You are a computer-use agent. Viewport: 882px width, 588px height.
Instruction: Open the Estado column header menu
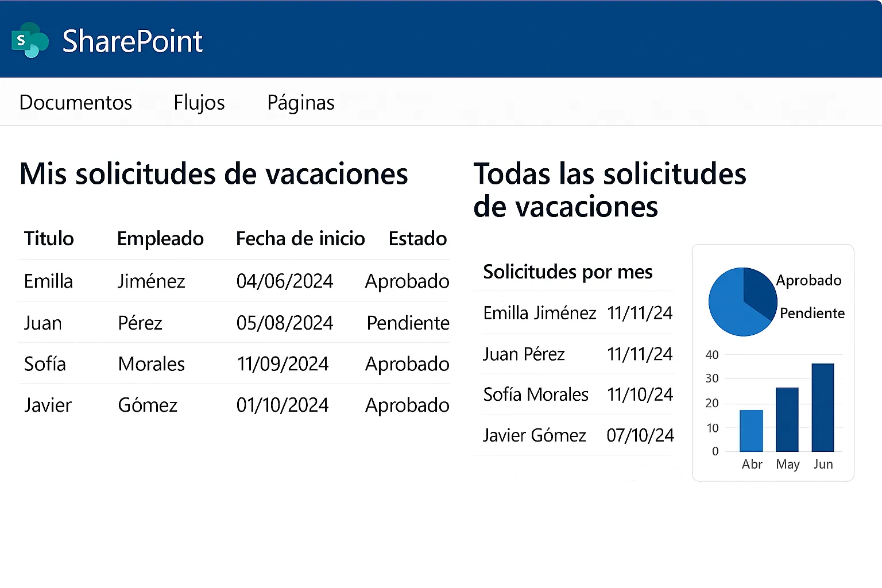[417, 238]
